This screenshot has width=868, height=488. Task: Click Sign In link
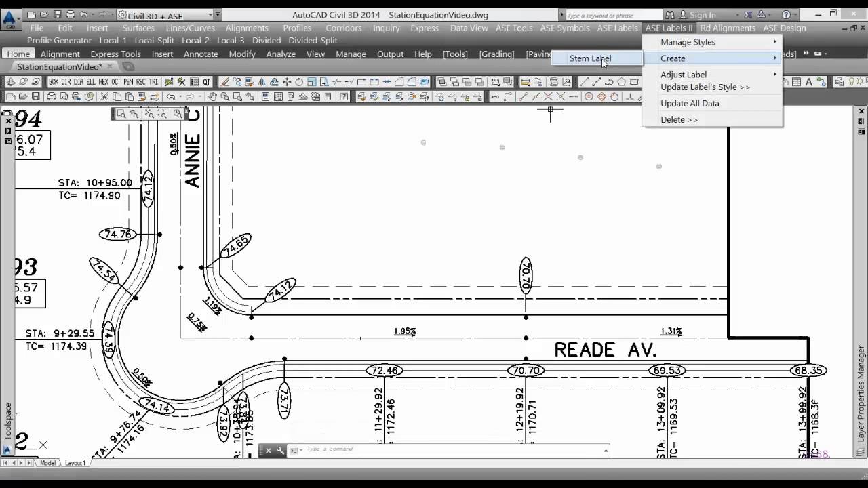pos(703,15)
